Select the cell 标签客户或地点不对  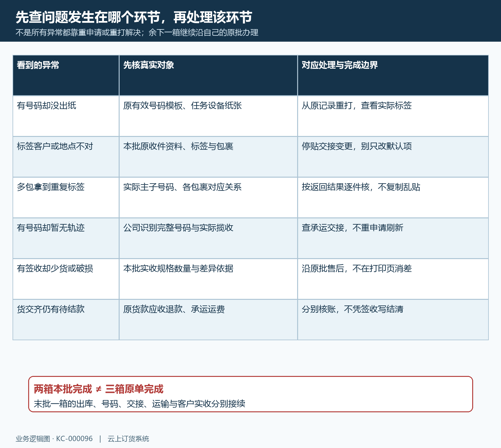pos(66,157)
